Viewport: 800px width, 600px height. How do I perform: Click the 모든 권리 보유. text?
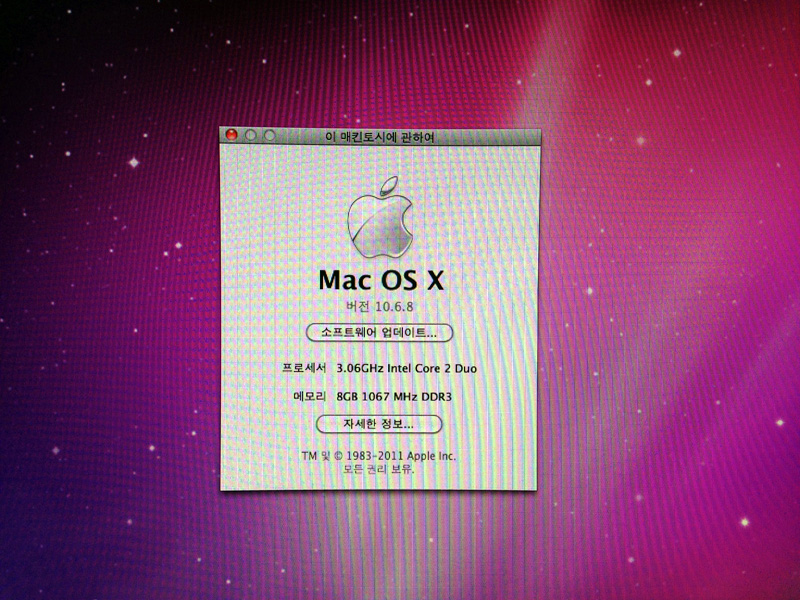(x=379, y=468)
